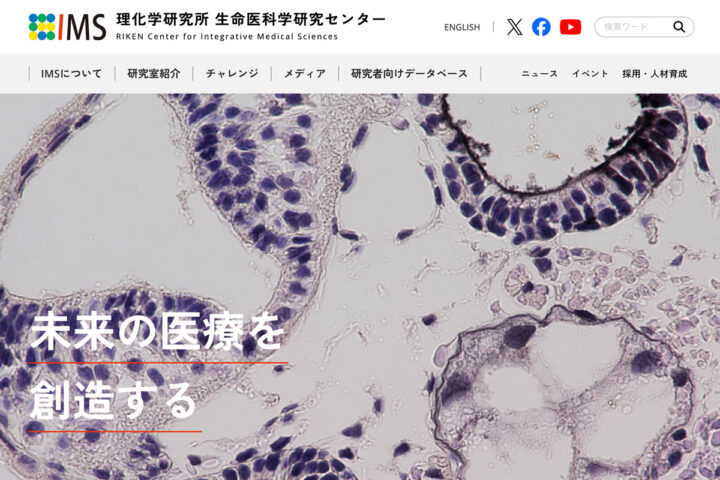720x480 pixels.
Task: Open the メディア menu
Action: pos(305,73)
